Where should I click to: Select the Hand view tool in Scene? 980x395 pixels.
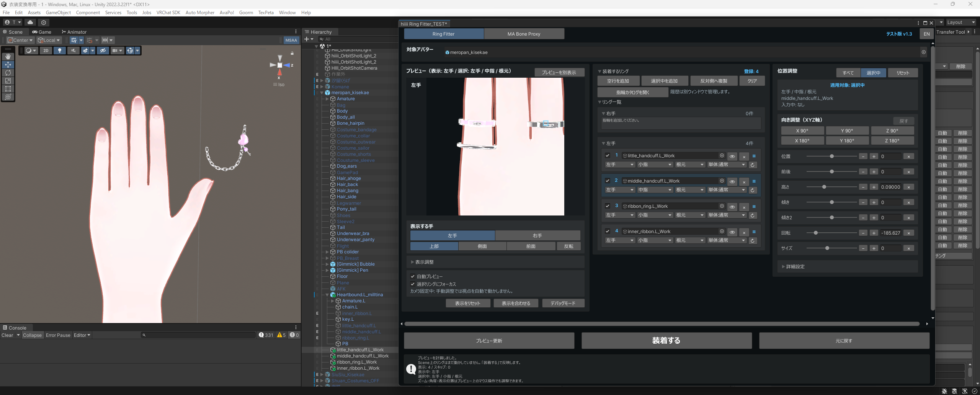8,56
